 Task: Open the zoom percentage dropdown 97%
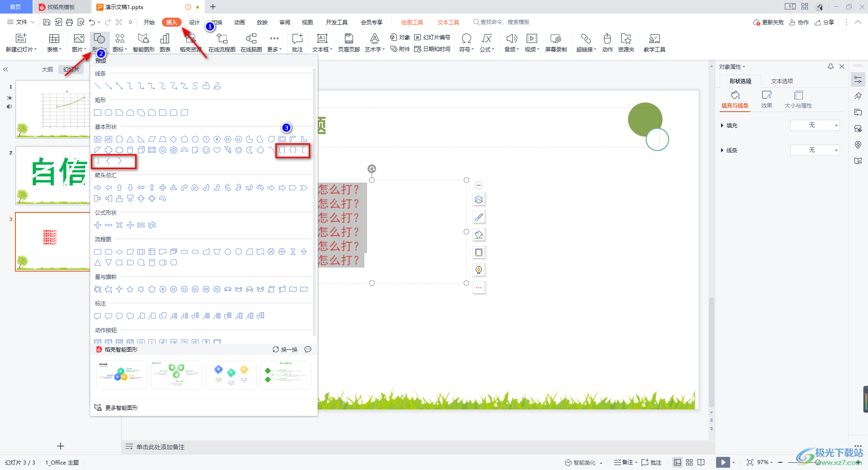click(x=765, y=462)
